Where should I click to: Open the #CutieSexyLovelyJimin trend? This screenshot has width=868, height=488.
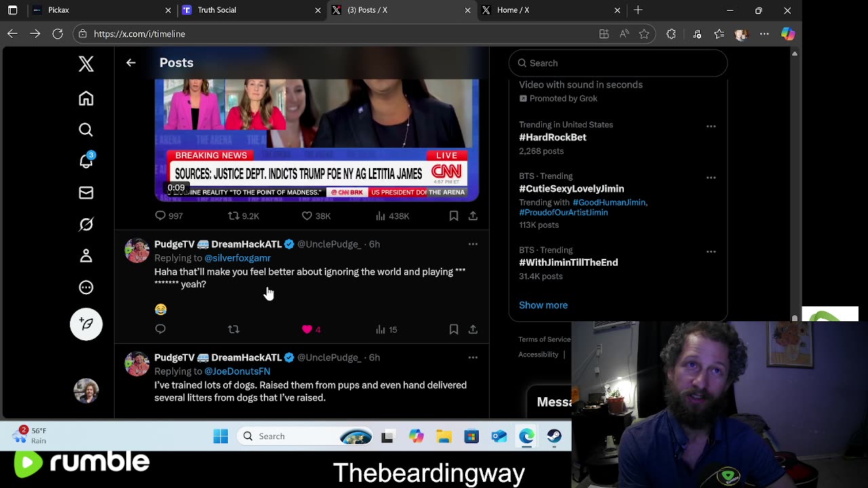tap(572, 188)
